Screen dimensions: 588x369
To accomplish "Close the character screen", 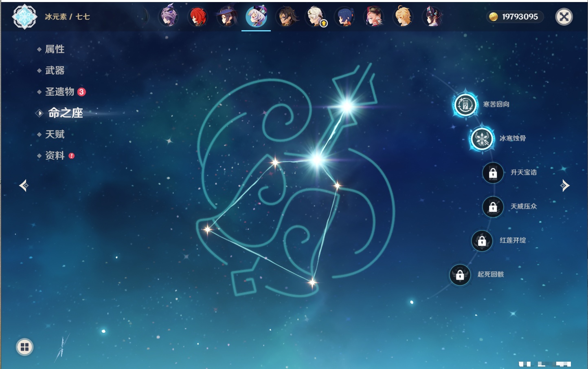I will [564, 17].
